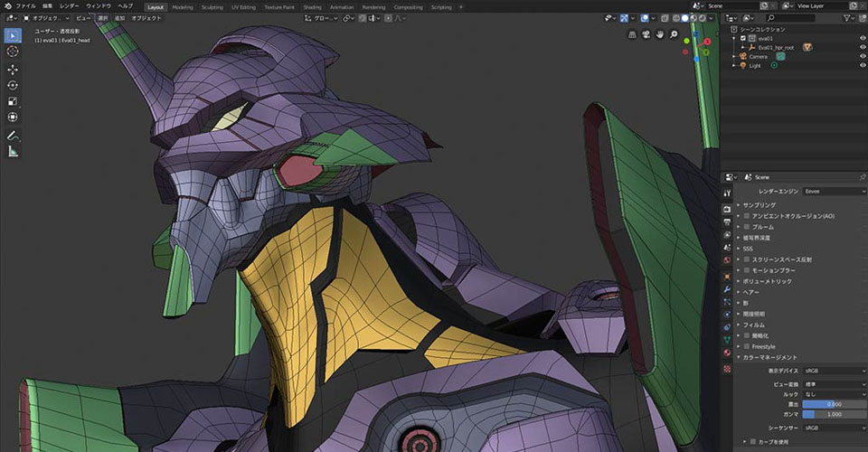Switch to the UV Editing workspace tab
This screenshot has height=452, width=868.
pos(243,7)
